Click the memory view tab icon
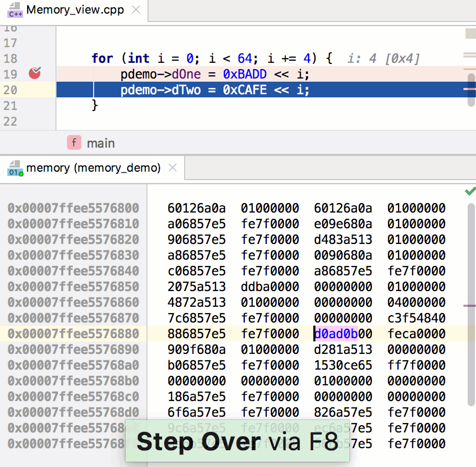The image size is (476, 467). (15, 169)
